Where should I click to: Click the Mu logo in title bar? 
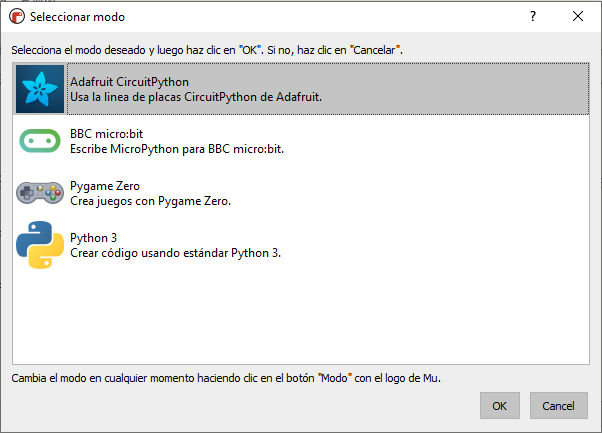point(17,17)
